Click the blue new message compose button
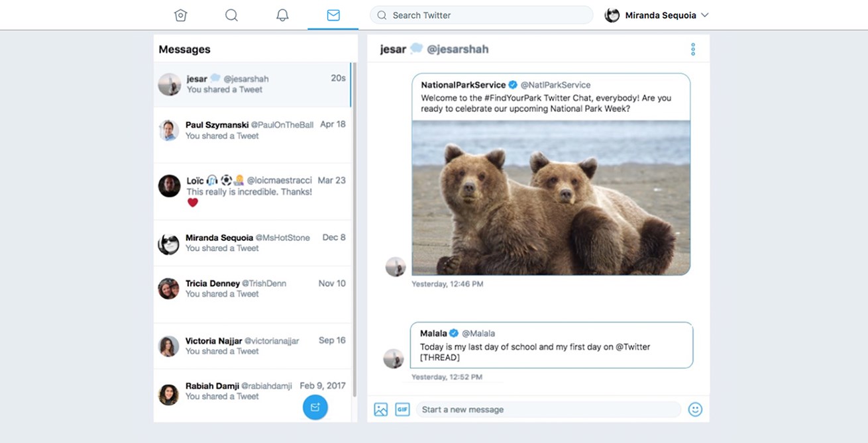The height and width of the screenshot is (443, 868). pos(315,407)
